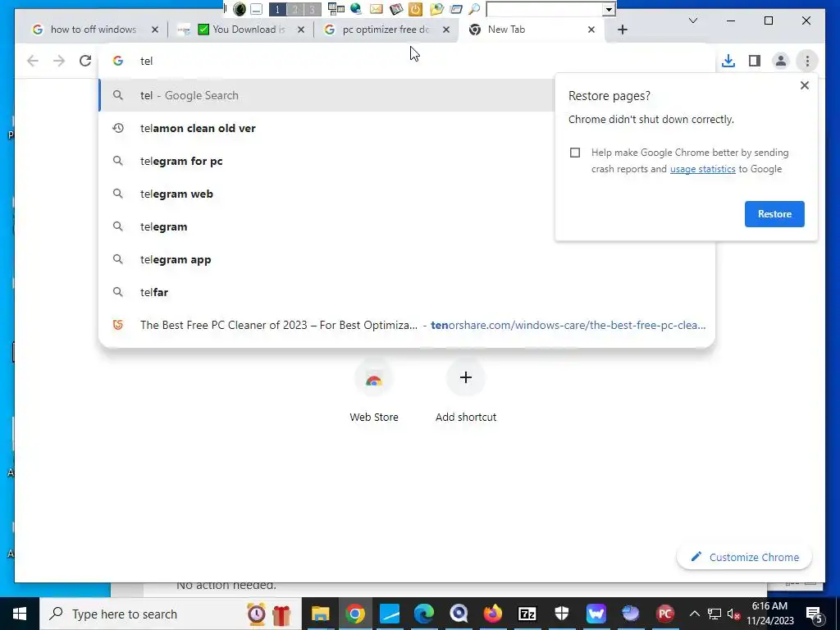
Task: Click the orange power icon in top toolbar
Action: point(415,8)
